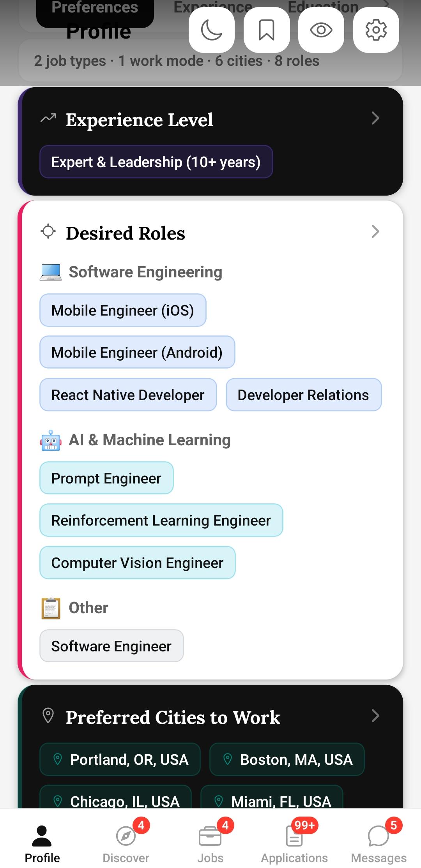Toggle the Developer Relations role chip
The height and width of the screenshot is (868, 421).
(x=303, y=395)
